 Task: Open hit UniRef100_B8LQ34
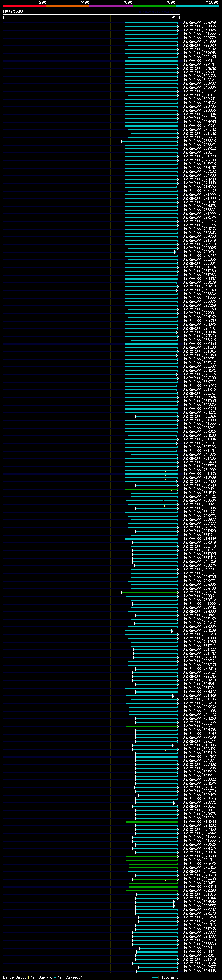[x=199, y=114]
